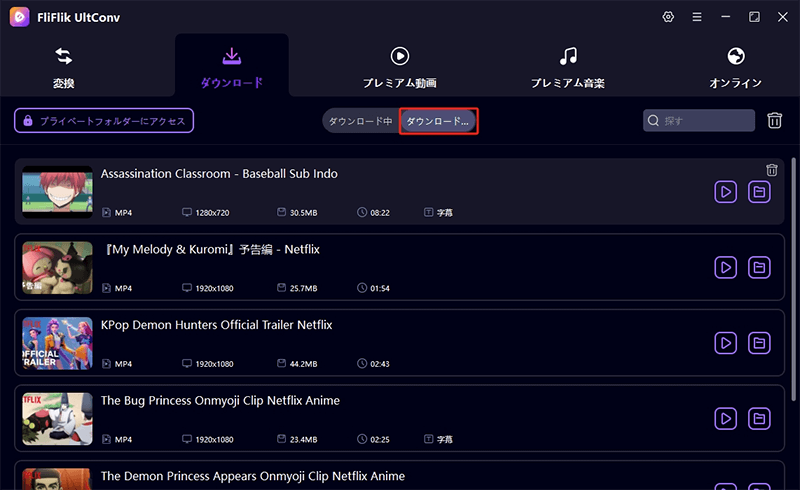Open the オンライン tab
The image size is (800, 490).
click(735, 68)
